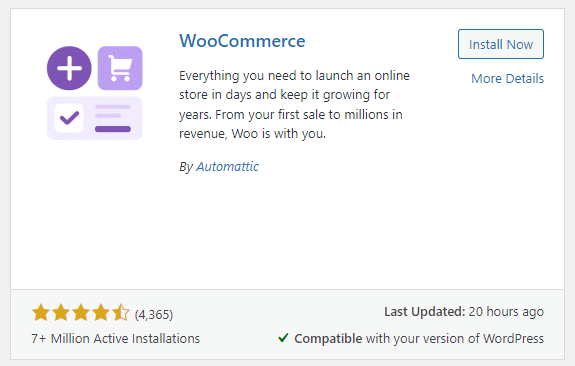This screenshot has width=575, height=366.
Task: Click the Last Updated: 20 hours ago text
Action: (464, 312)
